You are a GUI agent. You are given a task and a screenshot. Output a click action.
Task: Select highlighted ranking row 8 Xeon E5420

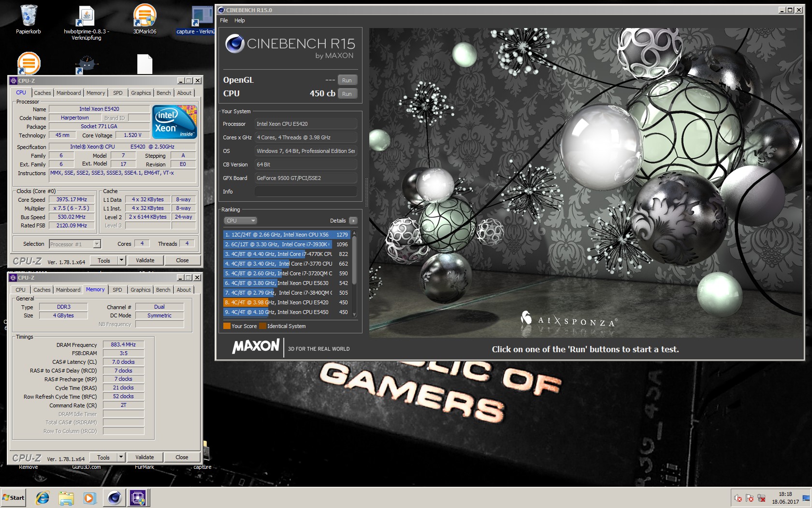[x=287, y=302]
